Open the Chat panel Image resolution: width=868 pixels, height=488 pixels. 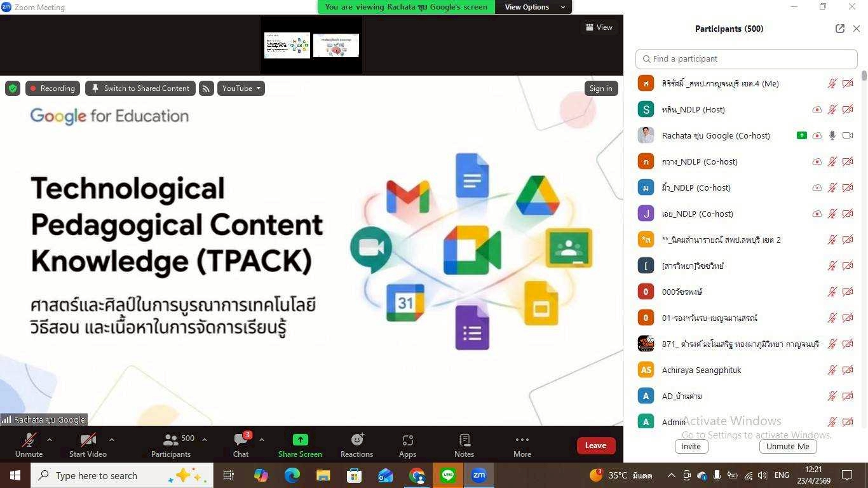coord(241,445)
